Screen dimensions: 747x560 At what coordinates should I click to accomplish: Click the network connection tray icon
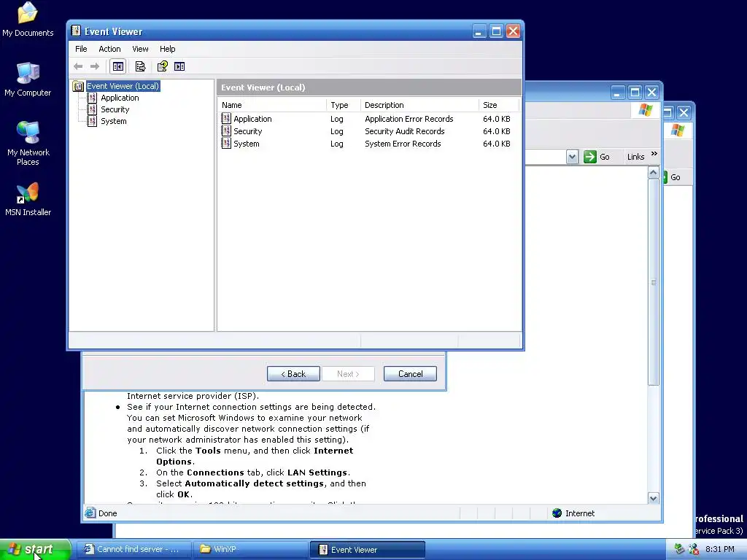pos(680,549)
